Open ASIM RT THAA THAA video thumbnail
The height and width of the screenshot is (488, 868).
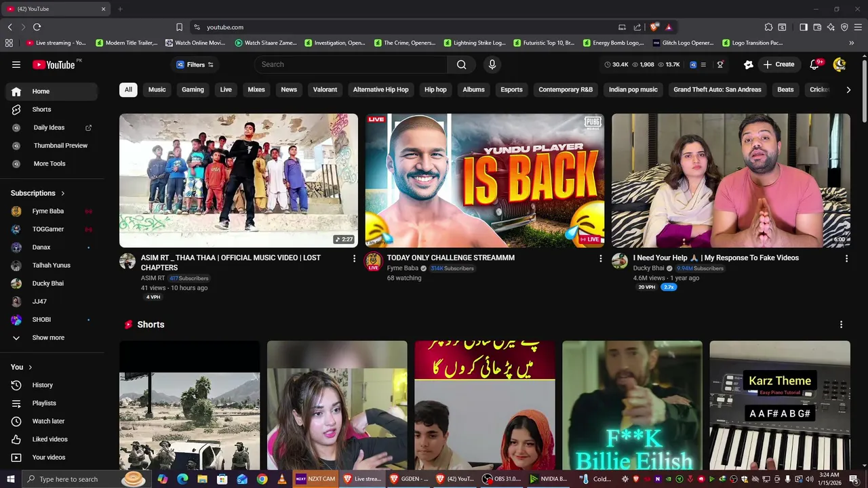(x=239, y=180)
